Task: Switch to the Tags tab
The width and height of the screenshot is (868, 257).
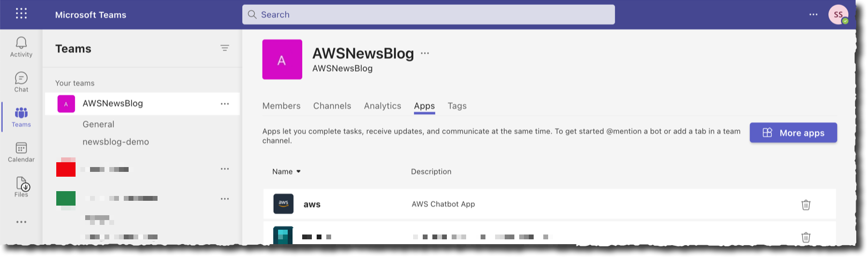Action: (x=457, y=106)
